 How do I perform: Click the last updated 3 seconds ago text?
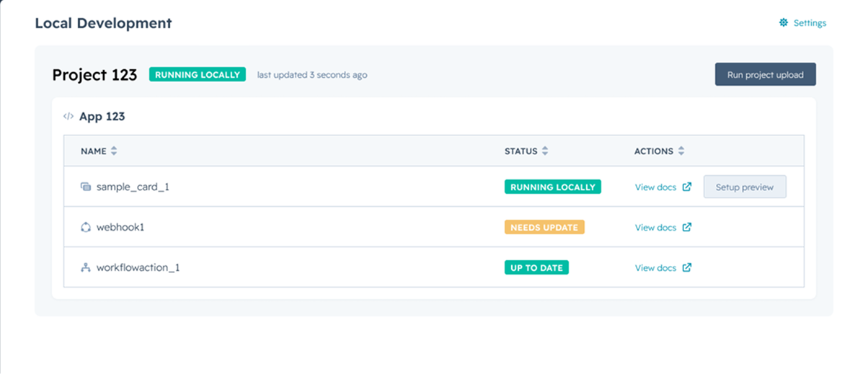312,74
